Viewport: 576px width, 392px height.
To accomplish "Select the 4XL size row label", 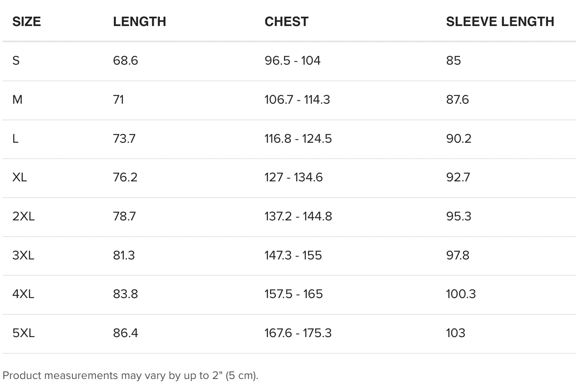I will 23,294.
